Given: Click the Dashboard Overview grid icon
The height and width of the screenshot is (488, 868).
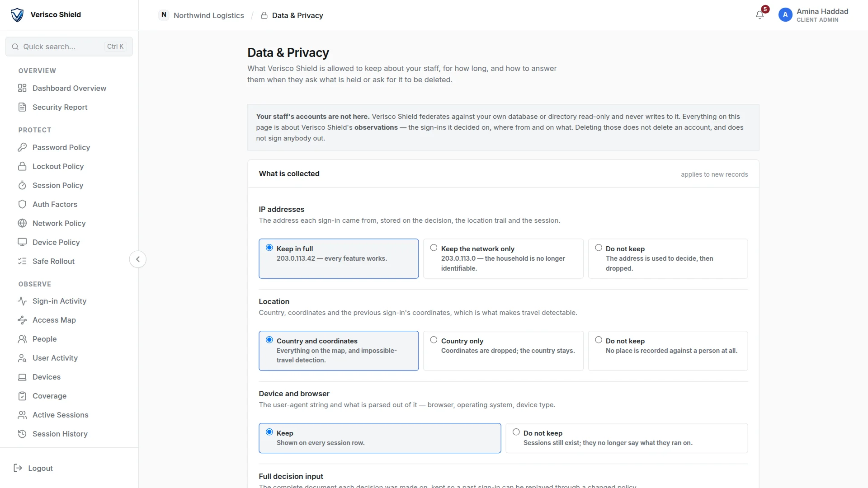Looking at the screenshot, I should point(22,88).
